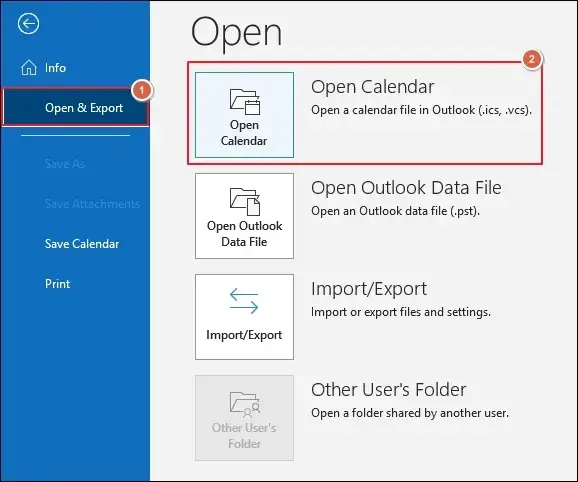This screenshot has width=578, height=482.
Task: Click the Open Calendar tile button
Action: (244, 115)
